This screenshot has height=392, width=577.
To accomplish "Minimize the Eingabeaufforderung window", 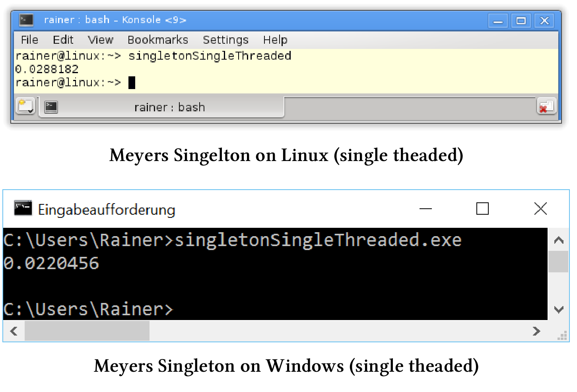I will pyautogui.click(x=425, y=209).
